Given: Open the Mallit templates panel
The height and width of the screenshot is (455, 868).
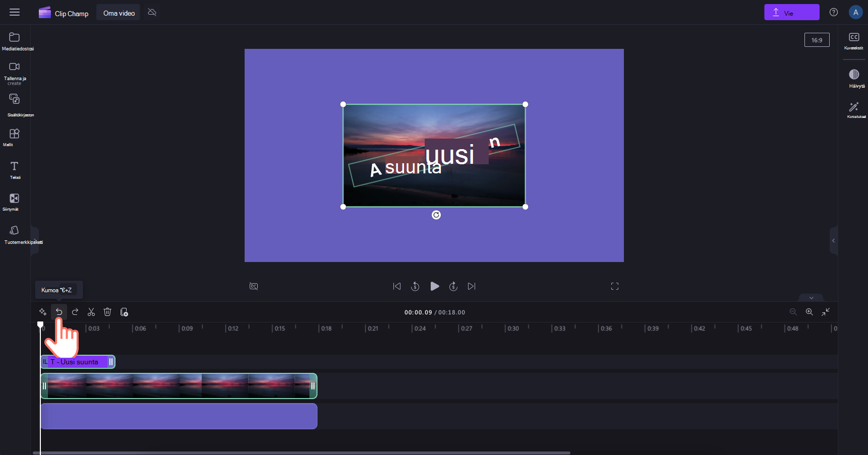Looking at the screenshot, I should 14,137.
